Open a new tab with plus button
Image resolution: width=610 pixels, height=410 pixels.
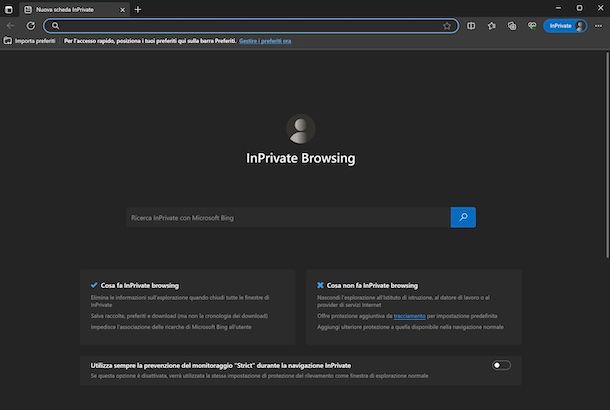point(138,9)
